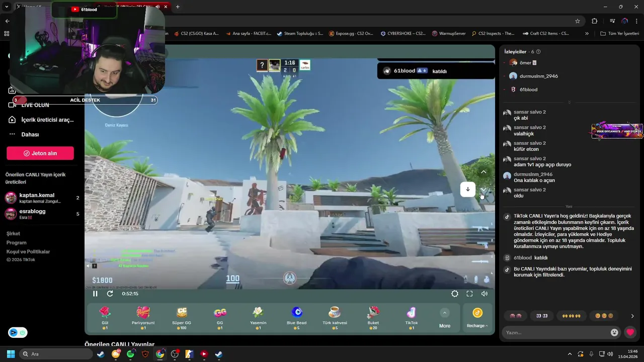The width and height of the screenshot is (644, 362).
Task: Send the Türk kahvesi gift
Action: 335,317
